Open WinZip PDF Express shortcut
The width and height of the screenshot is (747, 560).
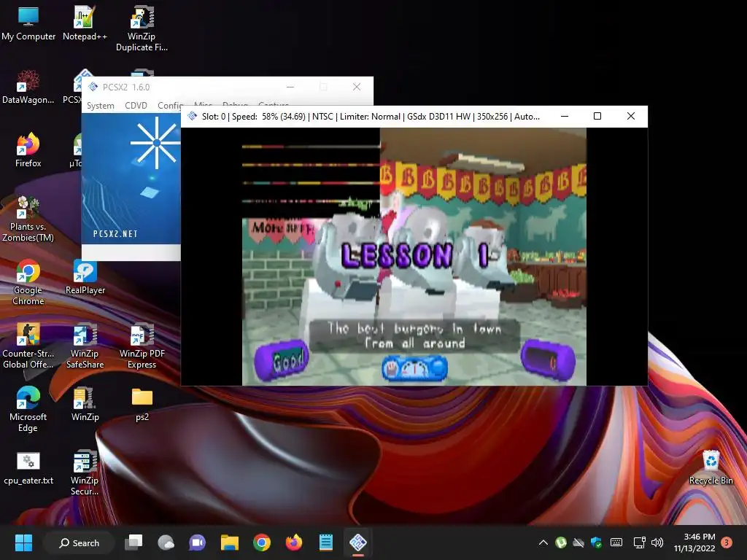[142, 346]
